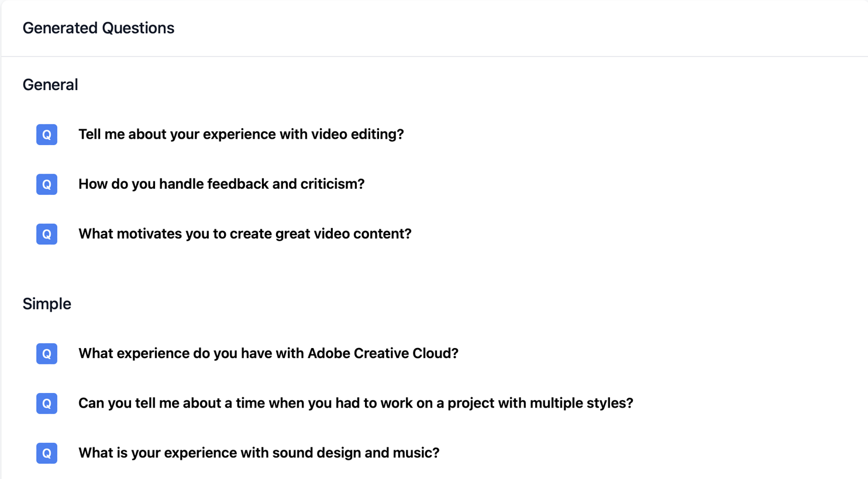
Task: Click the words "great video content" in the question
Action: (343, 234)
